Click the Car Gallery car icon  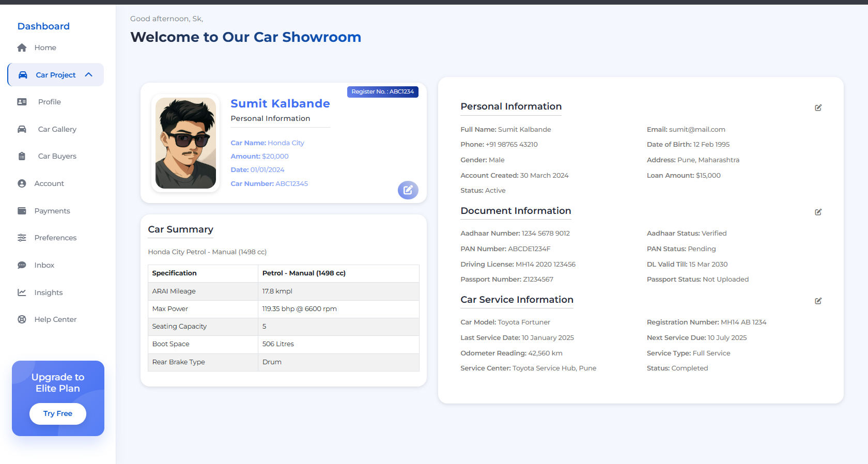pyautogui.click(x=22, y=129)
